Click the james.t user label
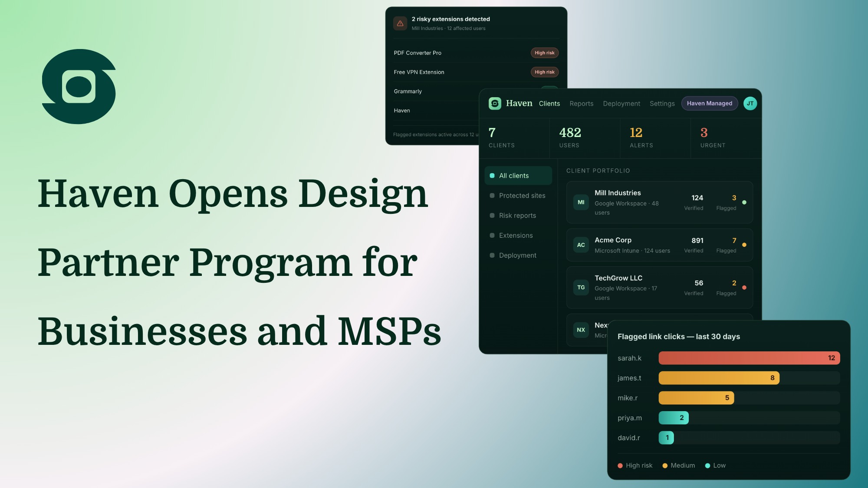868x488 pixels. click(629, 378)
